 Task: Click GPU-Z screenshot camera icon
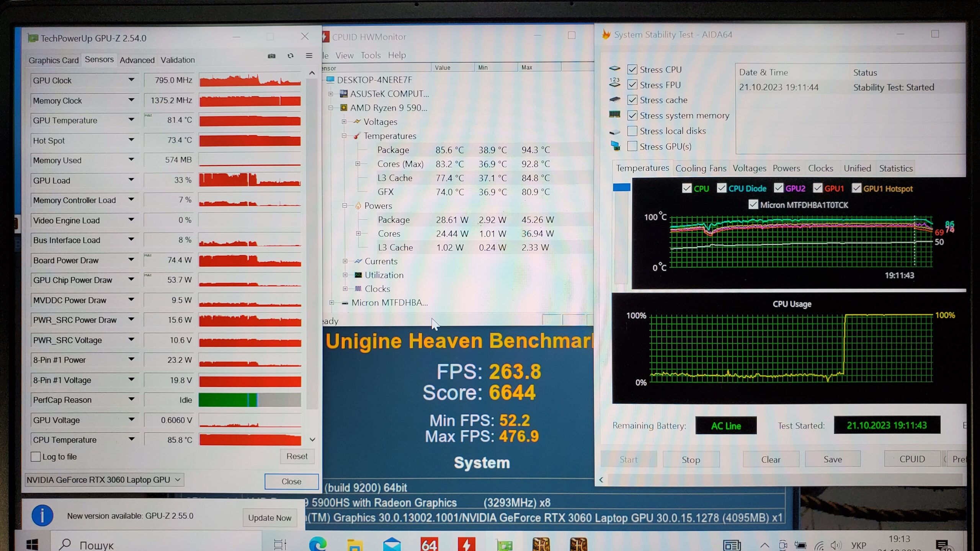click(271, 56)
